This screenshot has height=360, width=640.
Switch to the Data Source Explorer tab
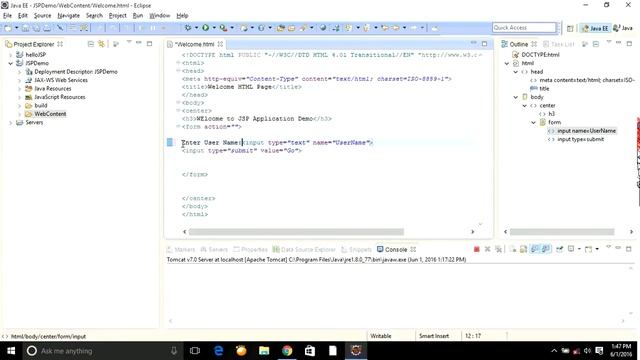coord(304,249)
